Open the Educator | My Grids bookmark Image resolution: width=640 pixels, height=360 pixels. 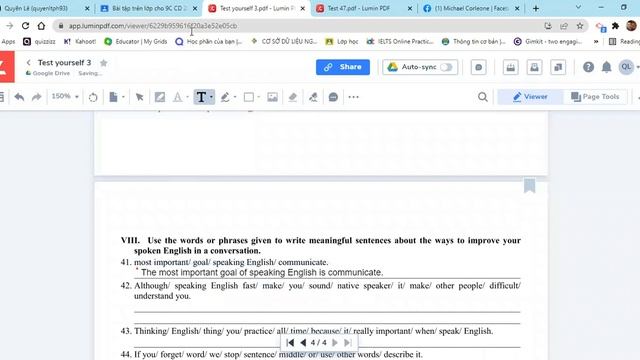point(136,41)
